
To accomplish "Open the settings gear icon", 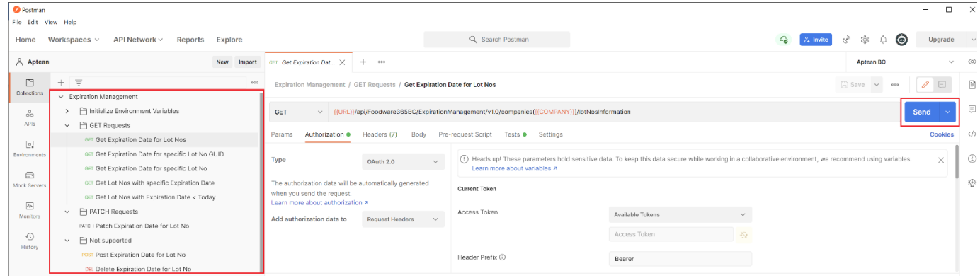I will pyautogui.click(x=865, y=40).
